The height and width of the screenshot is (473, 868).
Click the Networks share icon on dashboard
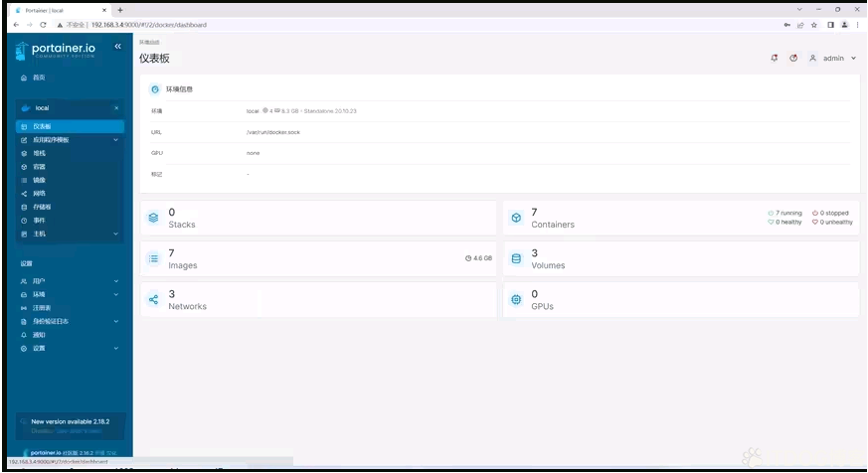pos(153,299)
